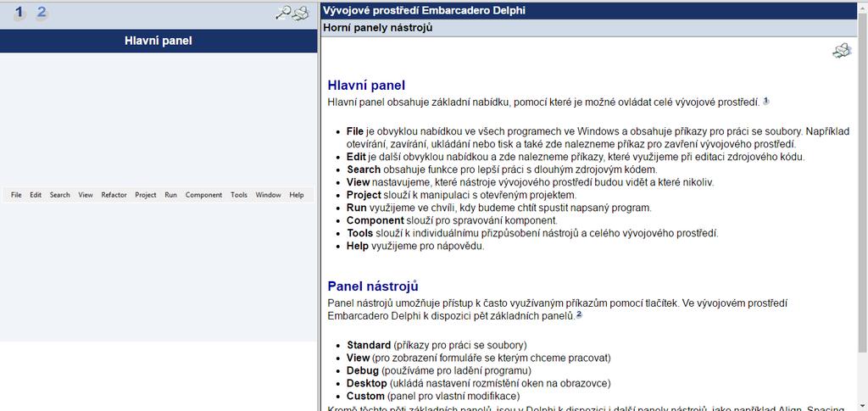Click Window in the menu bar image
This screenshot has width=868, height=411.
[269, 195]
